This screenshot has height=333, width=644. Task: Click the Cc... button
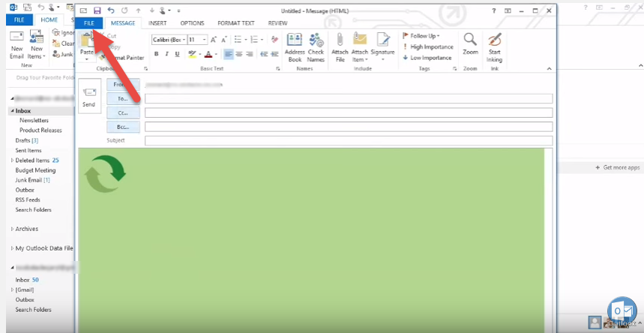tap(123, 112)
